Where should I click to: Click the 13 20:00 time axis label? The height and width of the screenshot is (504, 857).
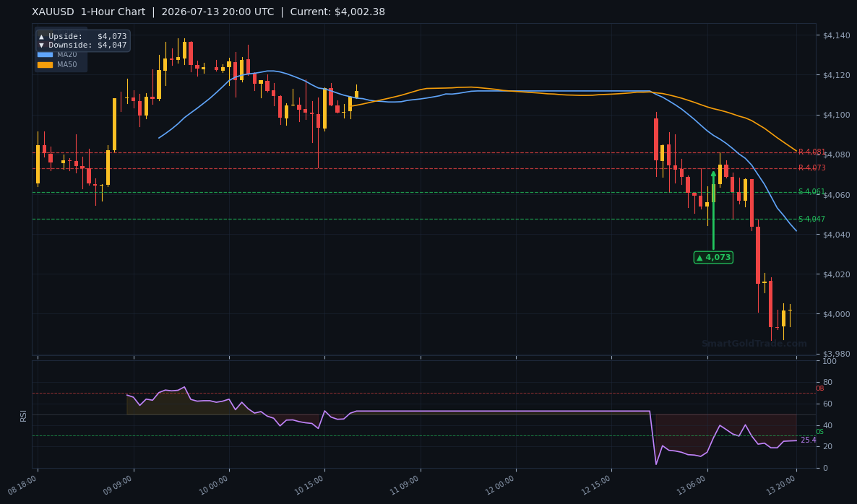[782, 485]
